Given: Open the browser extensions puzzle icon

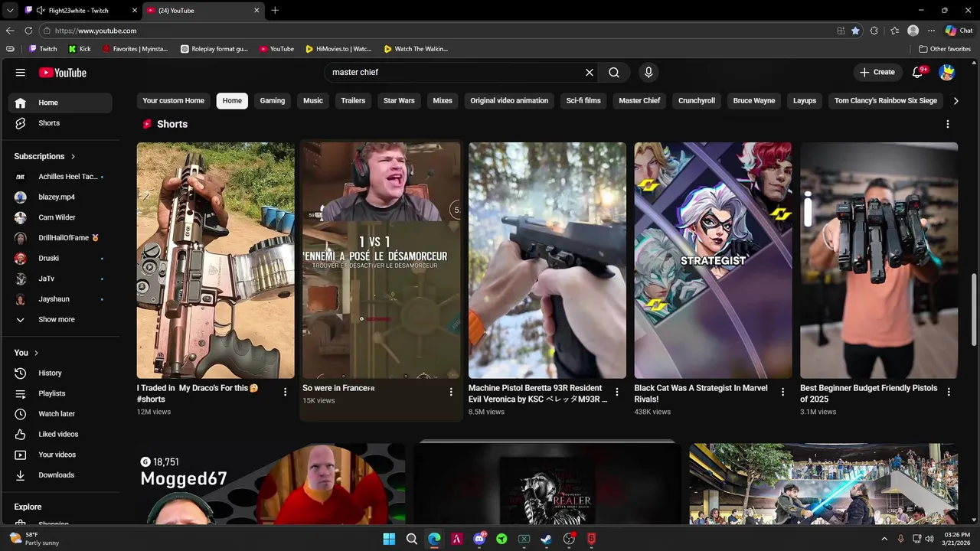Looking at the screenshot, I should point(874,31).
